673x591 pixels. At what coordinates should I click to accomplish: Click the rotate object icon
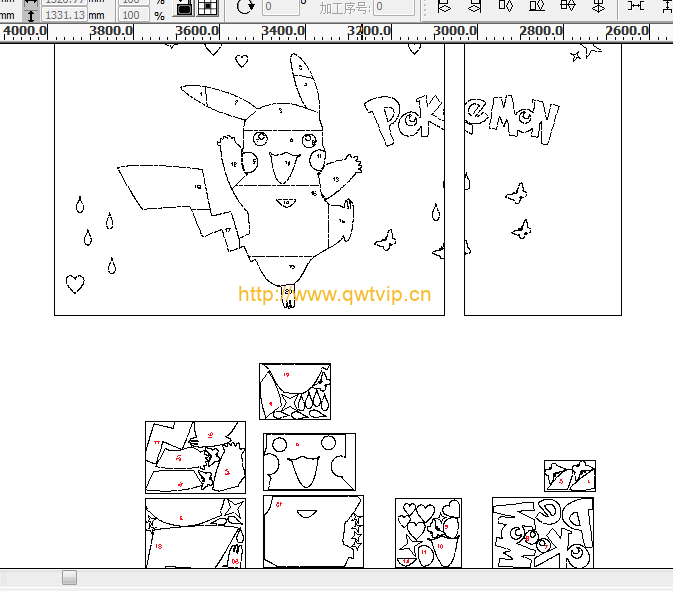(x=246, y=7)
